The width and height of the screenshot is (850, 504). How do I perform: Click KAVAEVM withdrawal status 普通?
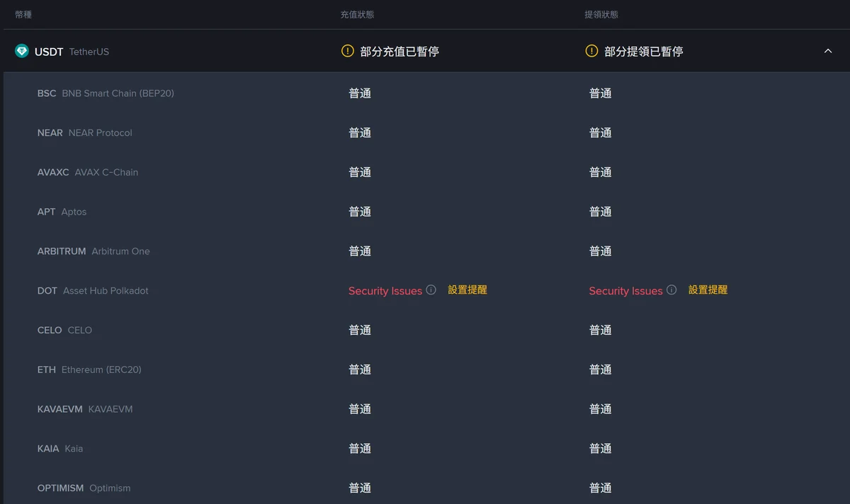(x=601, y=409)
